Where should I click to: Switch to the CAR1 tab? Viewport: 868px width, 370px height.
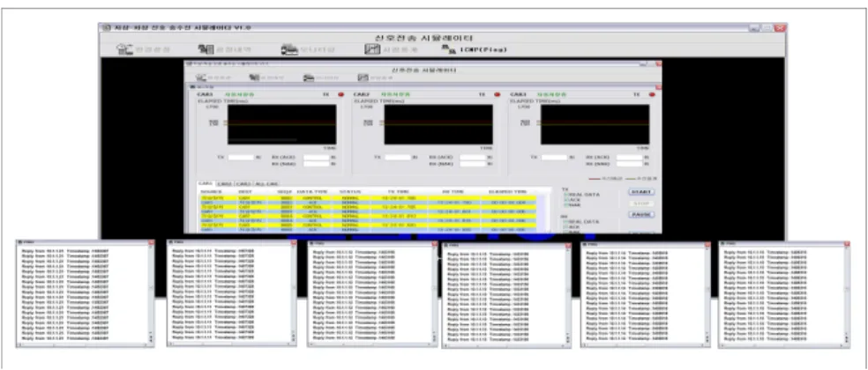click(206, 183)
